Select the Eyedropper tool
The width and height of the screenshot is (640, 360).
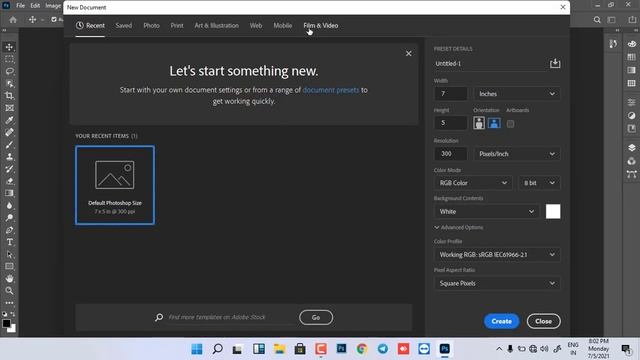pos(9,120)
